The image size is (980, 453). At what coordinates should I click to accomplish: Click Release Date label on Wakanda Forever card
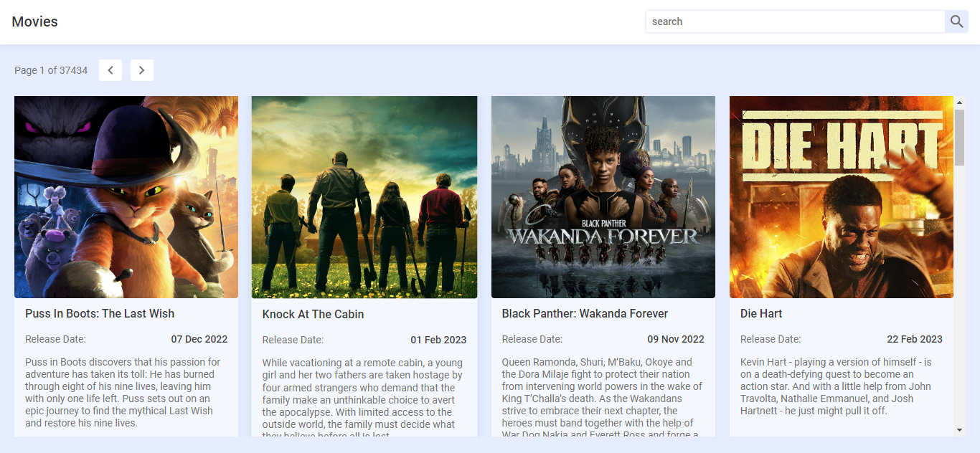[x=532, y=339]
